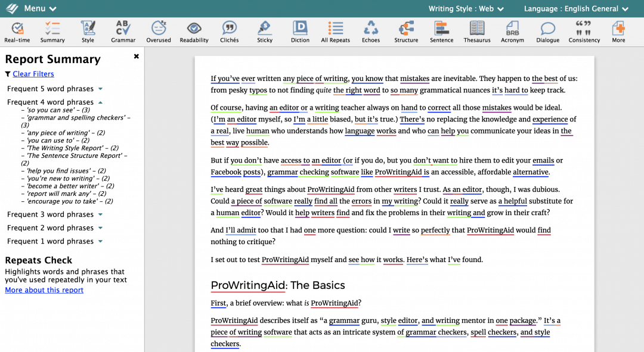The image size is (644, 352).
Task: Open the Thesaurus report
Action: [476, 31]
